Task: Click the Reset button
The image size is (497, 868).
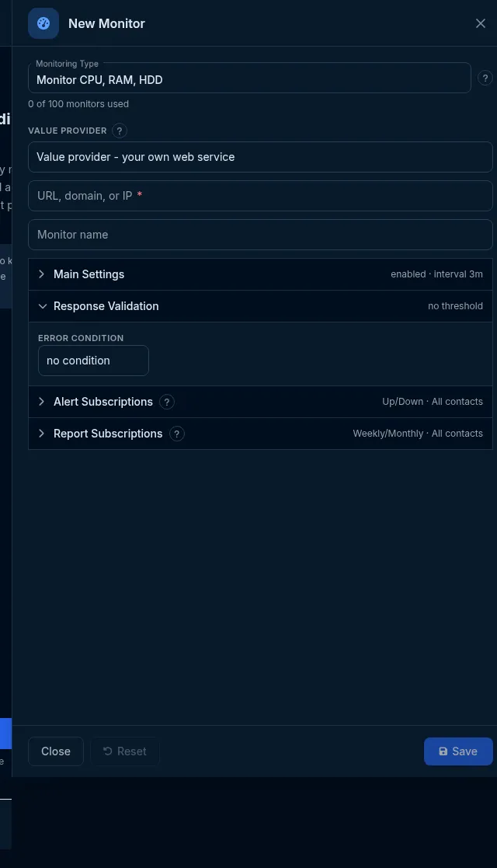Action: click(125, 751)
